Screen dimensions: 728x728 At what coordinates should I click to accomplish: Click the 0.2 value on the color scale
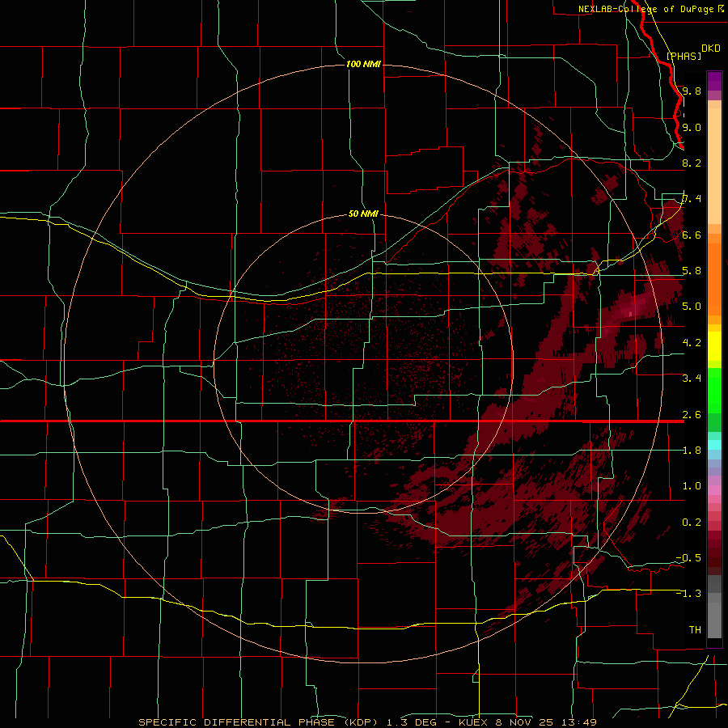692,523
